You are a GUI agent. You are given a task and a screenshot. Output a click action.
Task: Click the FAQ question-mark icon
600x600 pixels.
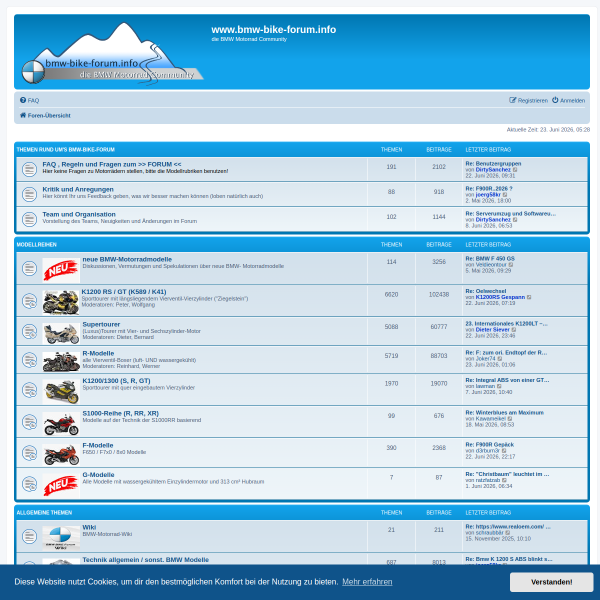point(23,100)
